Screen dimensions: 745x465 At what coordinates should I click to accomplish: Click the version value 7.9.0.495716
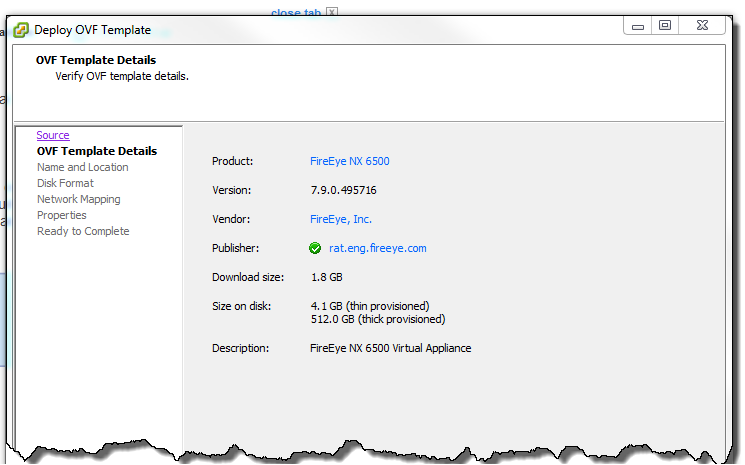pyautogui.click(x=344, y=190)
